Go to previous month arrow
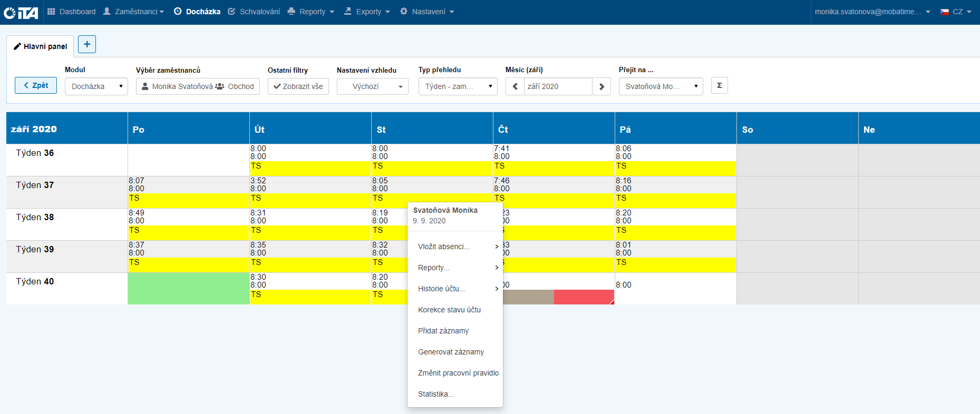980x414 pixels. (515, 86)
